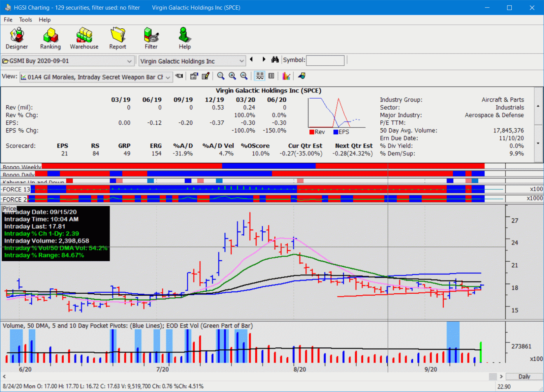The width and height of the screenshot is (544, 392).
Task: Open the edit chart pencil icon
Action: 206,76
